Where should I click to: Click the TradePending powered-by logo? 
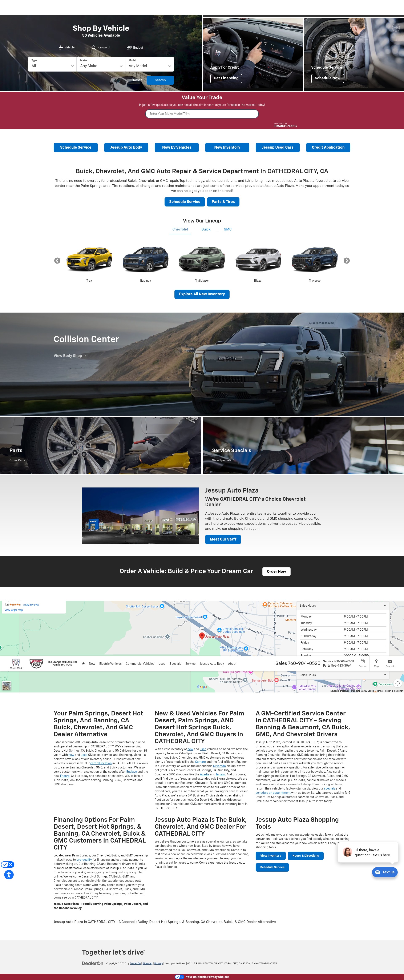point(285,125)
